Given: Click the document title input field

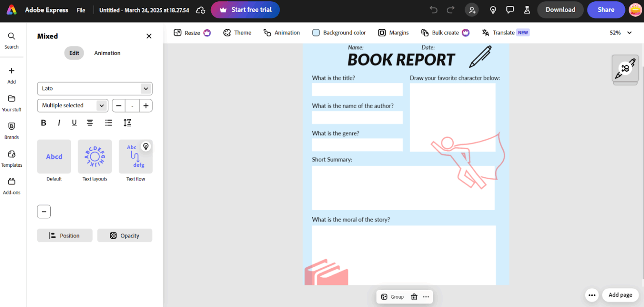Looking at the screenshot, I should pos(144,10).
